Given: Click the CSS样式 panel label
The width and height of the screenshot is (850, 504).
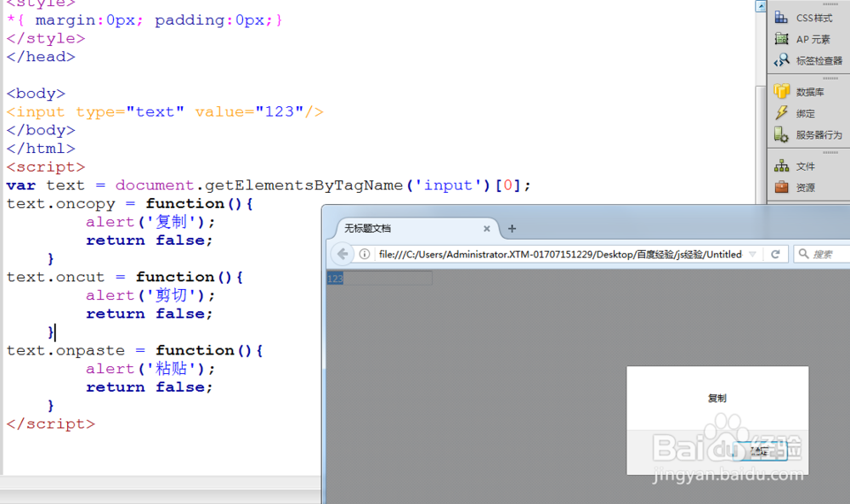Looking at the screenshot, I should (x=814, y=18).
